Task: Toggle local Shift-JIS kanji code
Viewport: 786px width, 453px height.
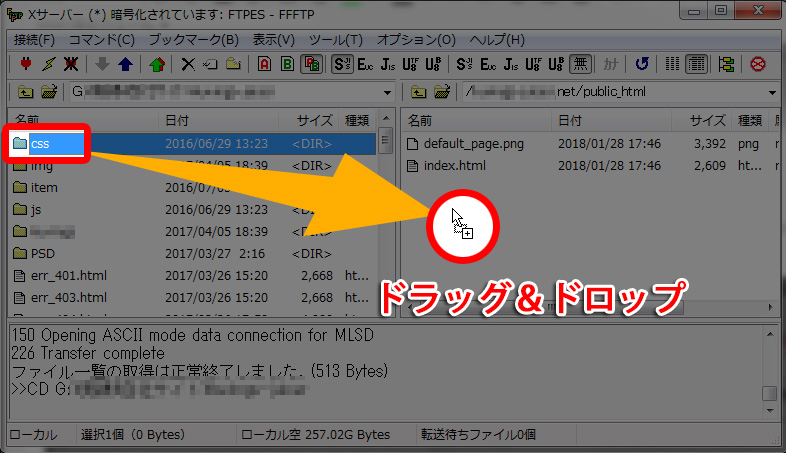Action: 342,64
